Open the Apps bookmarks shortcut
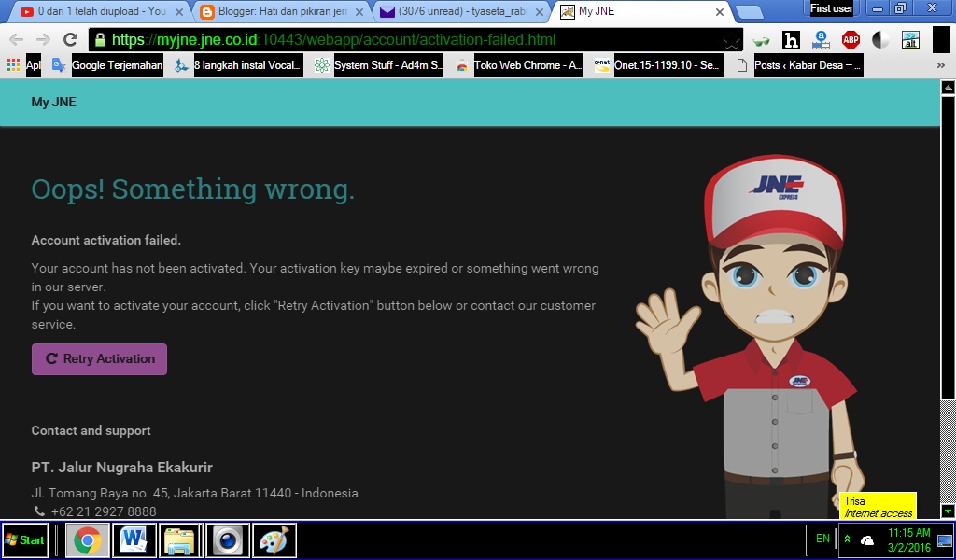 pyautogui.click(x=23, y=65)
